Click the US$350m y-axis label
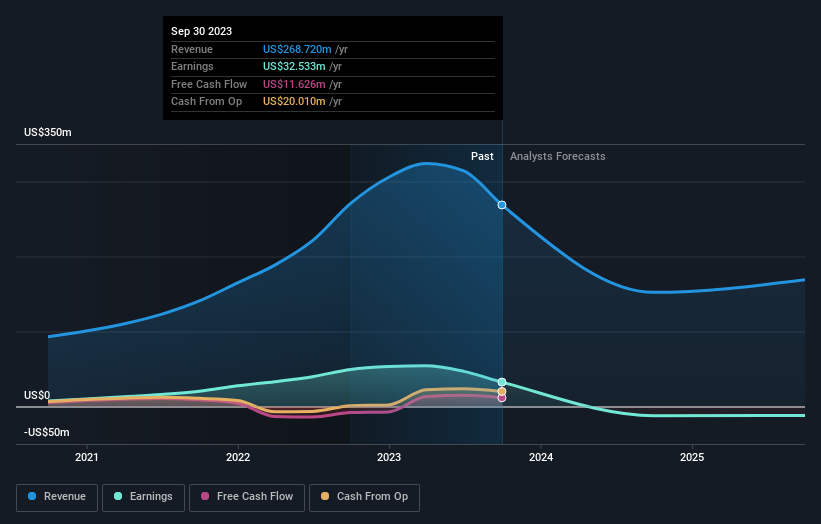 48,132
